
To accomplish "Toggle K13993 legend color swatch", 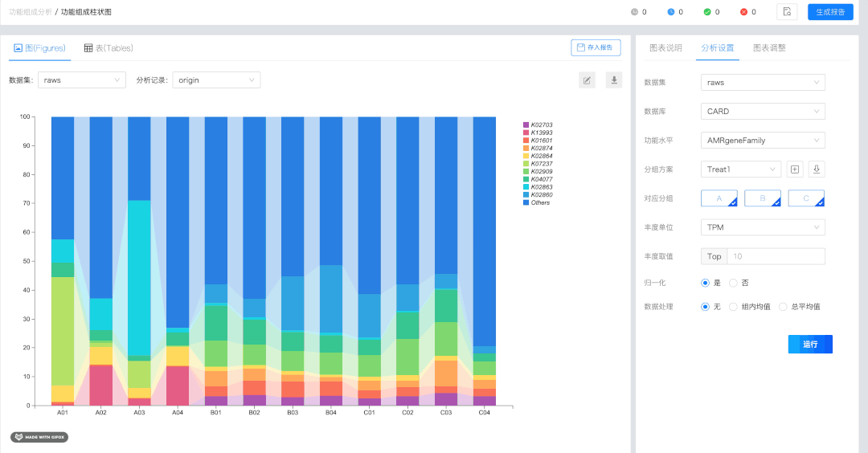I will (x=526, y=133).
